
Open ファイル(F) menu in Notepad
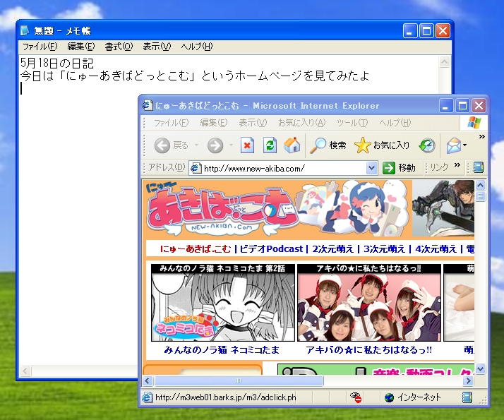40,47
